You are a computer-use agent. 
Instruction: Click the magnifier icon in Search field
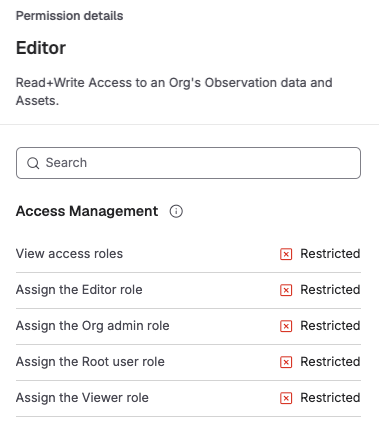click(x=33, y=163)
